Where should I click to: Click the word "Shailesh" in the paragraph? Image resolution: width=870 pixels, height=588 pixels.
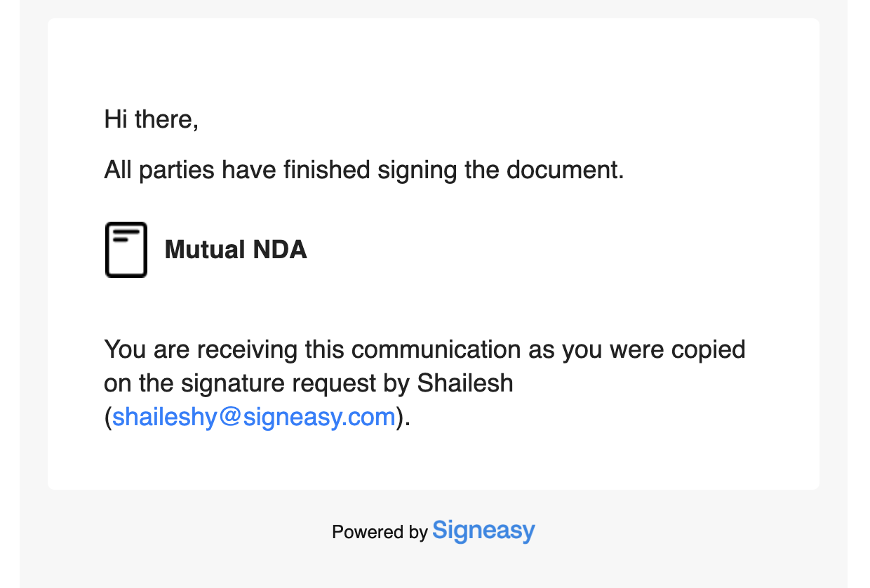tap(465, 384)
